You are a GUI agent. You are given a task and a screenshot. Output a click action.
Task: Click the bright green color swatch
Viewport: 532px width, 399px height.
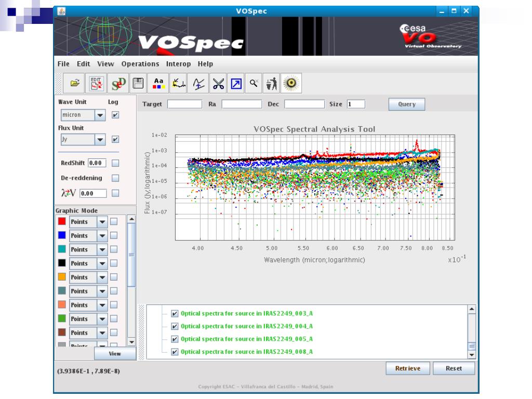point(62,318)
